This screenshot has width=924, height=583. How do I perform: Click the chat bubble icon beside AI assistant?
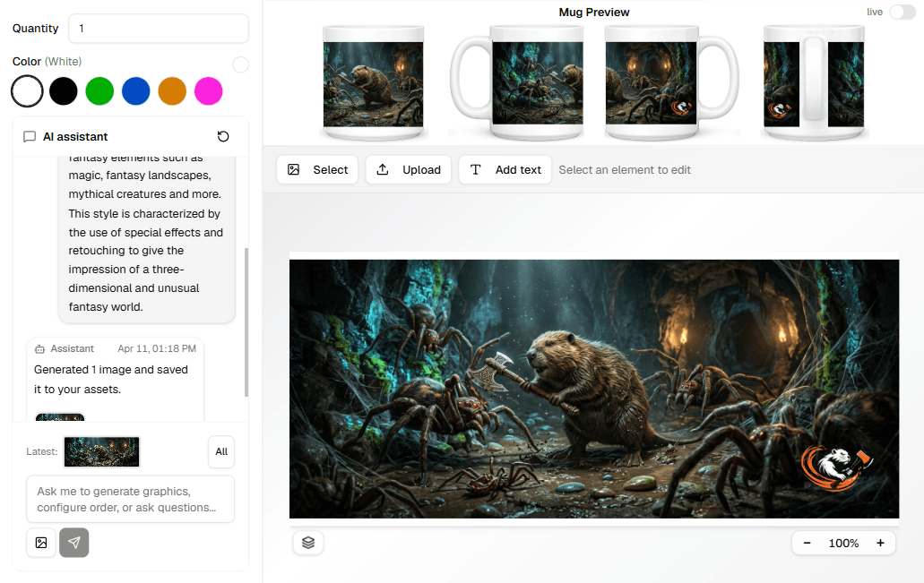[30, 137]
